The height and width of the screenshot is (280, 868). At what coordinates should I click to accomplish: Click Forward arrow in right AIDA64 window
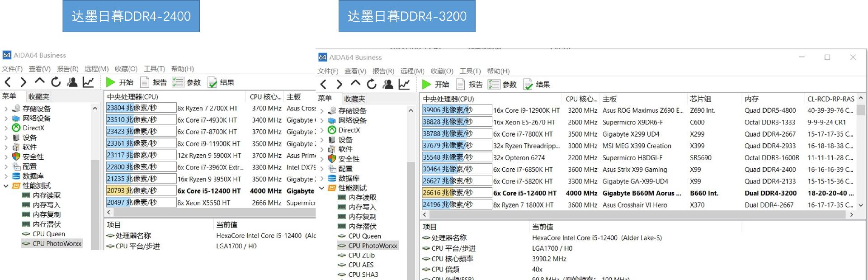click(x=339, y=84)
